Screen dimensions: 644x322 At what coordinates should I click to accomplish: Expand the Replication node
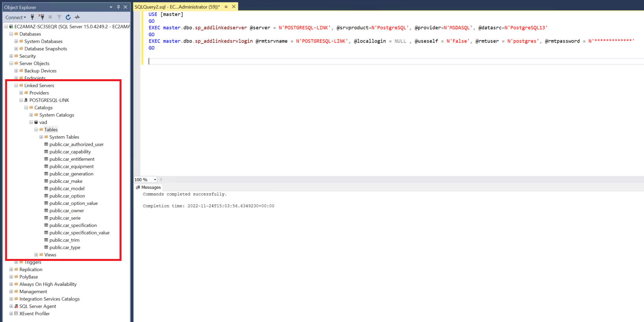(11, 270)
